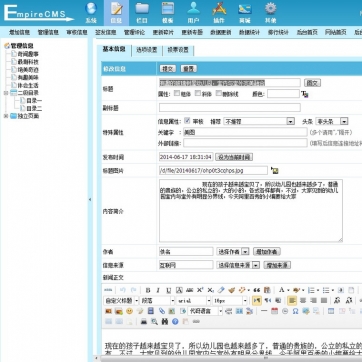The width and height of the screenshot is (362, 362).
Task: Click the 设为当前时间 button
Action: 234,157
